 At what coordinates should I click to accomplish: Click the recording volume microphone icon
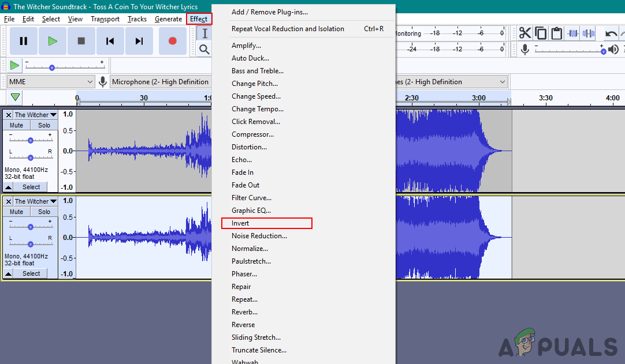[x=525, y=50]
